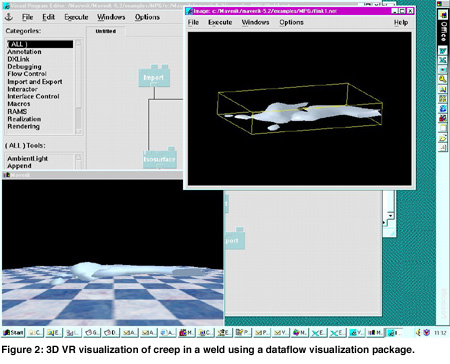This screenshot has height=364, width=450.
Task: Pick AmbientLight from the tools list
Action: pyautogui.click(x=28, y=158)
